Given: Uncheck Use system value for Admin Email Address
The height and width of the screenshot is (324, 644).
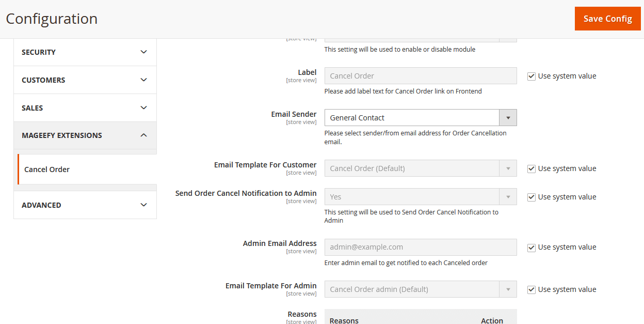Looking at the screenshot, I should 532,248.
